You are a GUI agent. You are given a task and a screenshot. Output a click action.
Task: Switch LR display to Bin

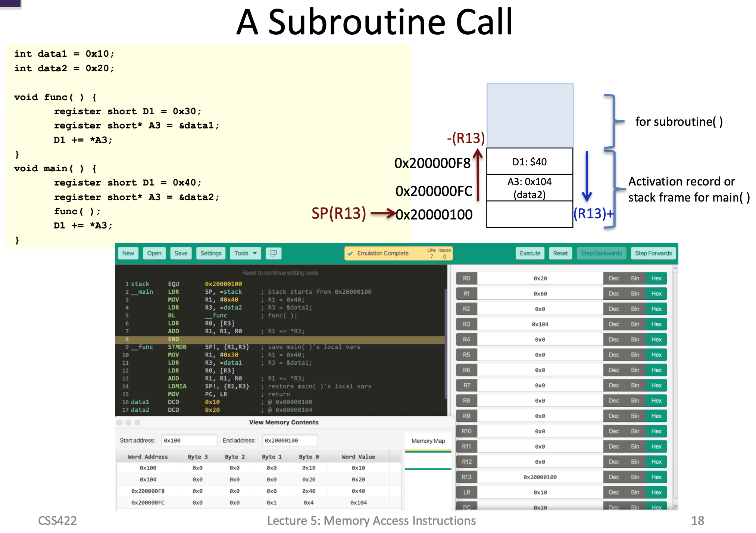coord(635,492)
